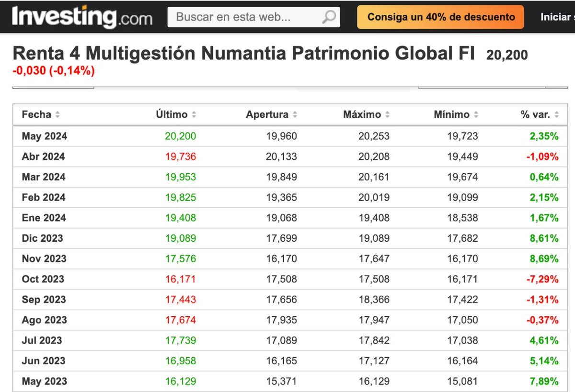Click the header price 20,200
The width and height of the screenshot is (575, 392).
(507, 55)
